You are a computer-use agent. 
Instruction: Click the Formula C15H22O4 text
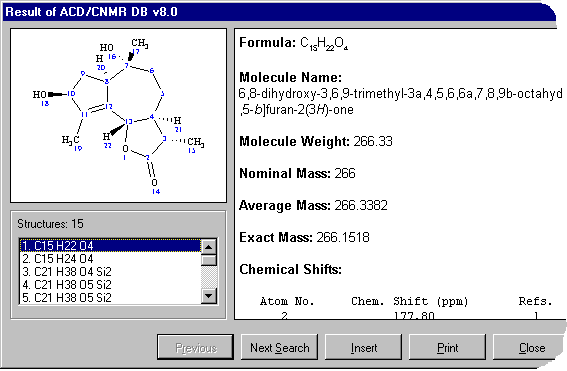293,43
